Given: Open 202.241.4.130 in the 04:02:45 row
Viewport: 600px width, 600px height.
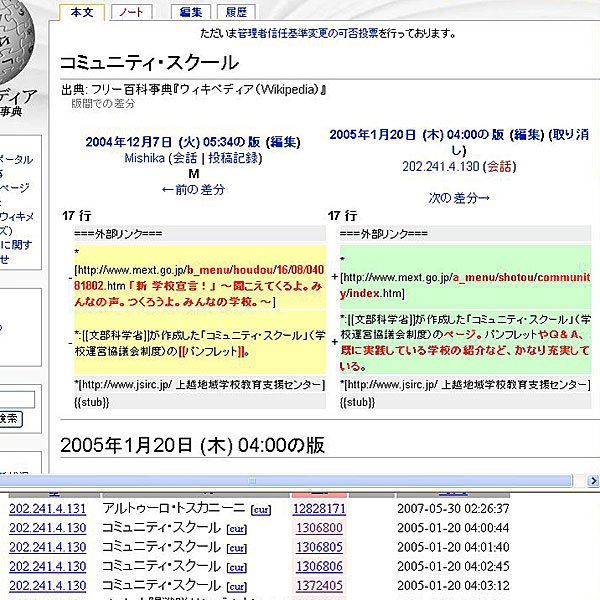Looking at the screenshot, I should tap(48, 566).
